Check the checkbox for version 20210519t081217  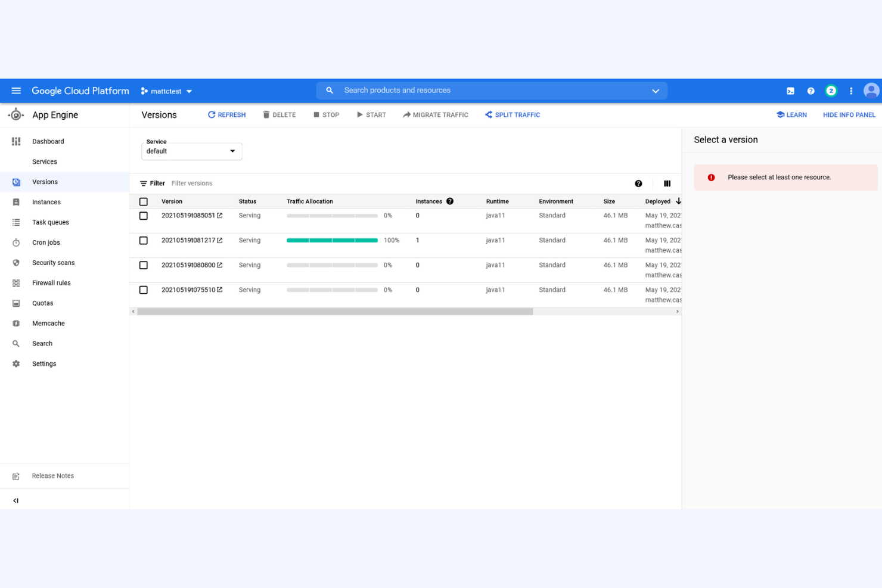click(x=143, y=240)
